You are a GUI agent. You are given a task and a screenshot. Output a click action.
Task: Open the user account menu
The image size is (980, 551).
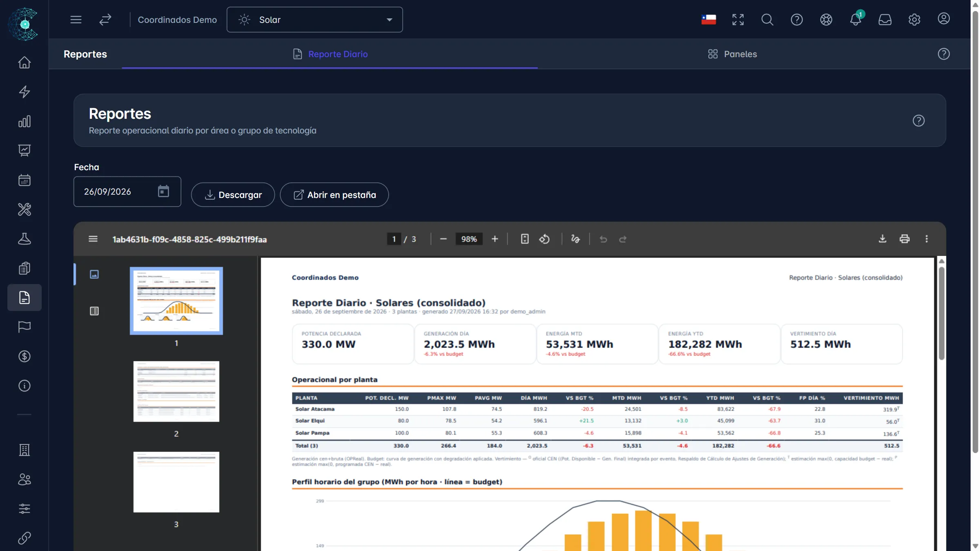pyautogui.click(x=944, y=19)
